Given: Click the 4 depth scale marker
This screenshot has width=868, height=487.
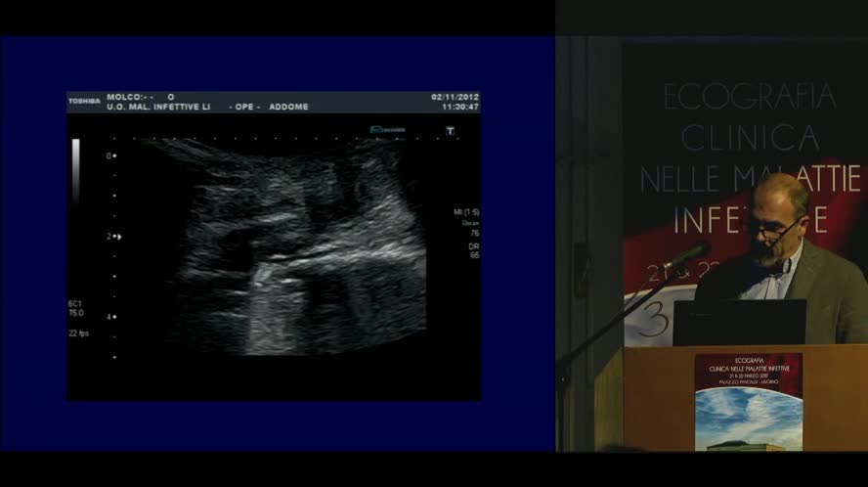Looking at the screenshot, I should (110, 317).
